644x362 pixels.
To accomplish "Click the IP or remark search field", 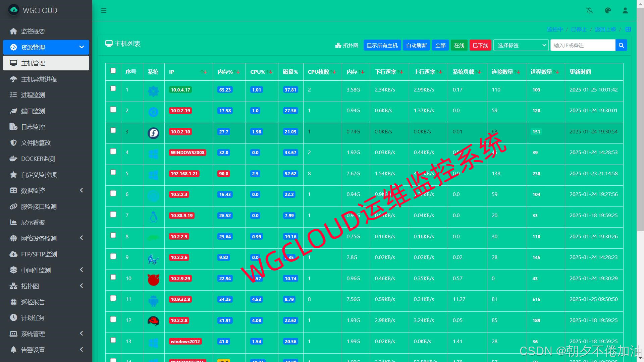I will click(x=583, y=45).
